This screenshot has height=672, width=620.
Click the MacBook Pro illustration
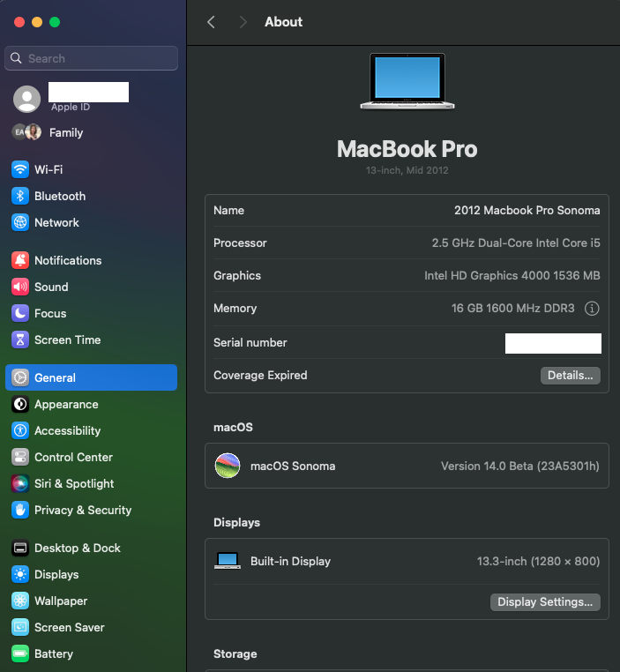point(407,81)
